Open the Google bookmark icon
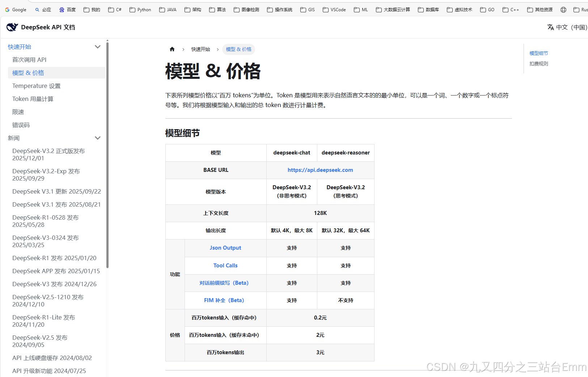 7,10
